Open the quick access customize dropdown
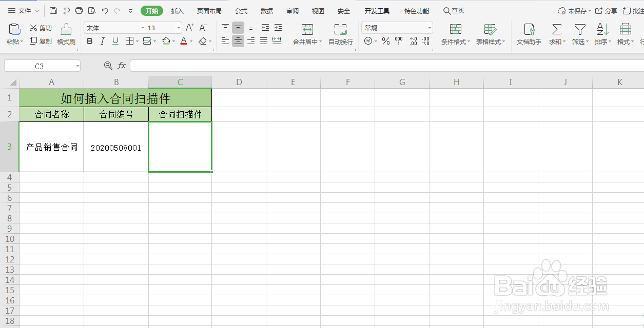This screenshot has width=644, height=328. [x=131, y=11]
